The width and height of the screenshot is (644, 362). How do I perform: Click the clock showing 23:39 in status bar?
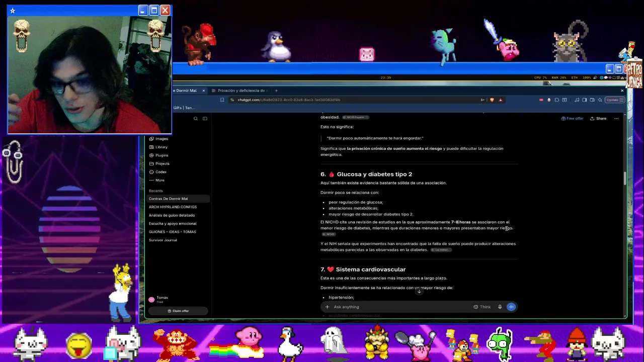point(386,78)
